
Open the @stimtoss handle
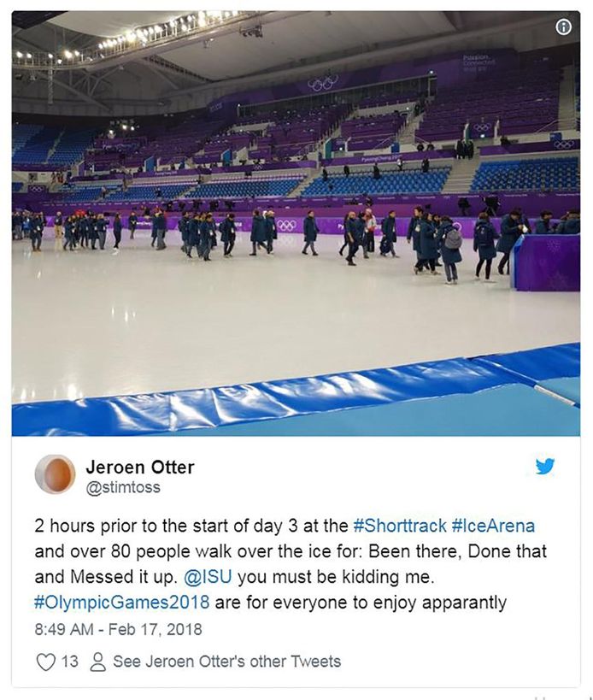(123, 487)
